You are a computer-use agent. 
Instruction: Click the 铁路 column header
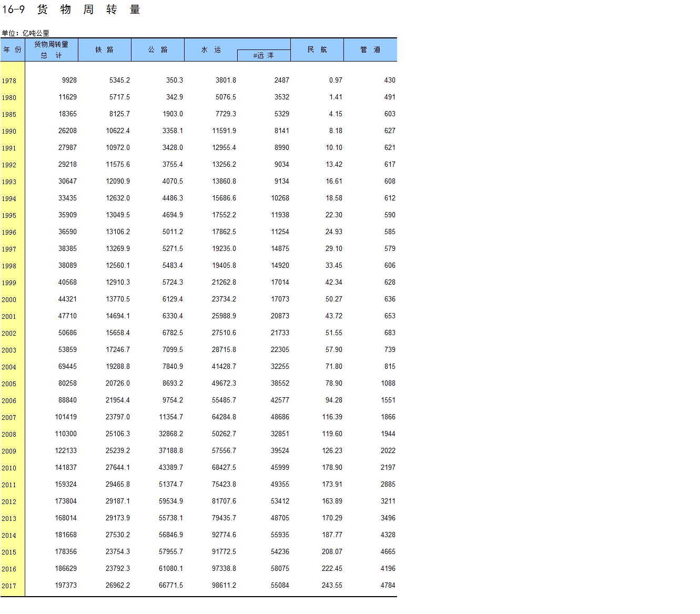[x=104, y=49]
